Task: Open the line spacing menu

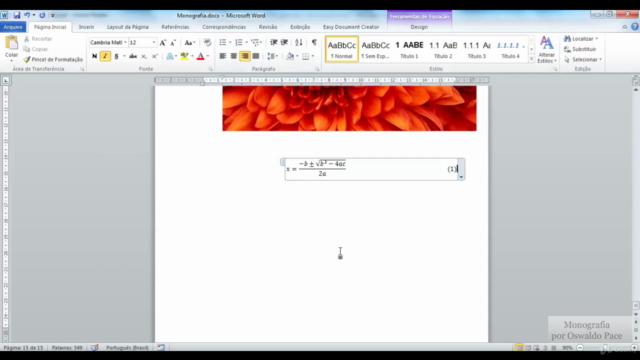Action: tap(272, 56)
